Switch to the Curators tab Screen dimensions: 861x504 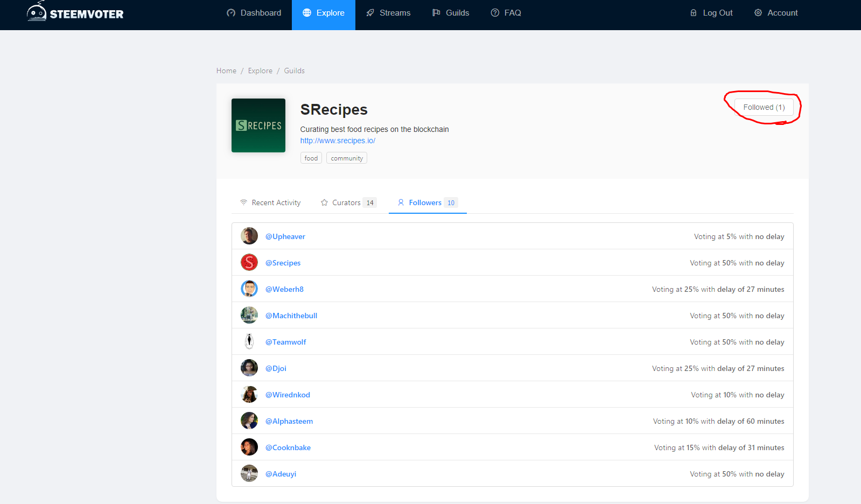pyautogui.click(x=348, y=202)
